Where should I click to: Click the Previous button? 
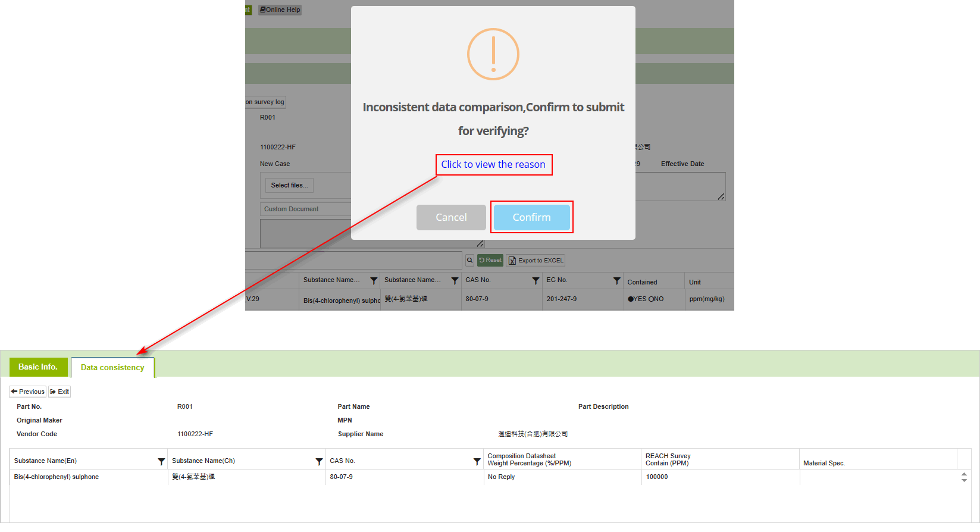click(27, 392)
